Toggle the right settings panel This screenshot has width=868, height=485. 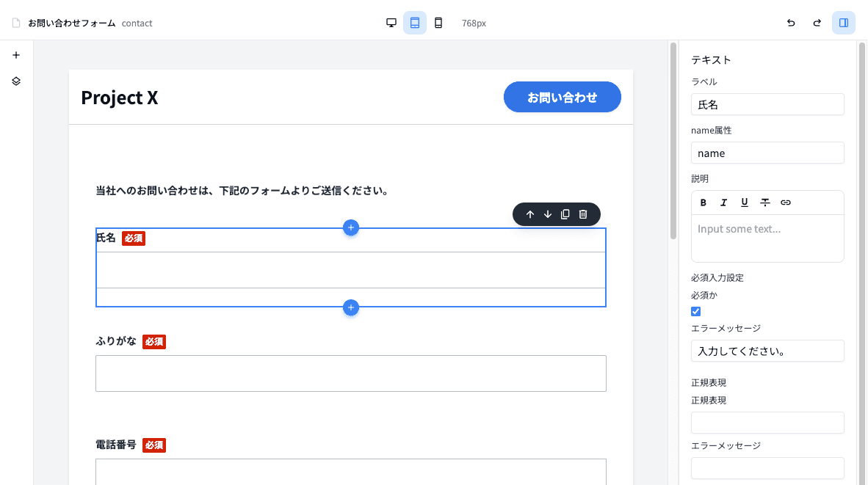843,23
